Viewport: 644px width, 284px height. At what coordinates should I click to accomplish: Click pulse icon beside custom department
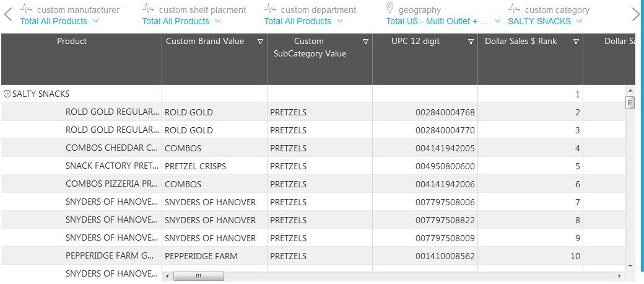270,9
